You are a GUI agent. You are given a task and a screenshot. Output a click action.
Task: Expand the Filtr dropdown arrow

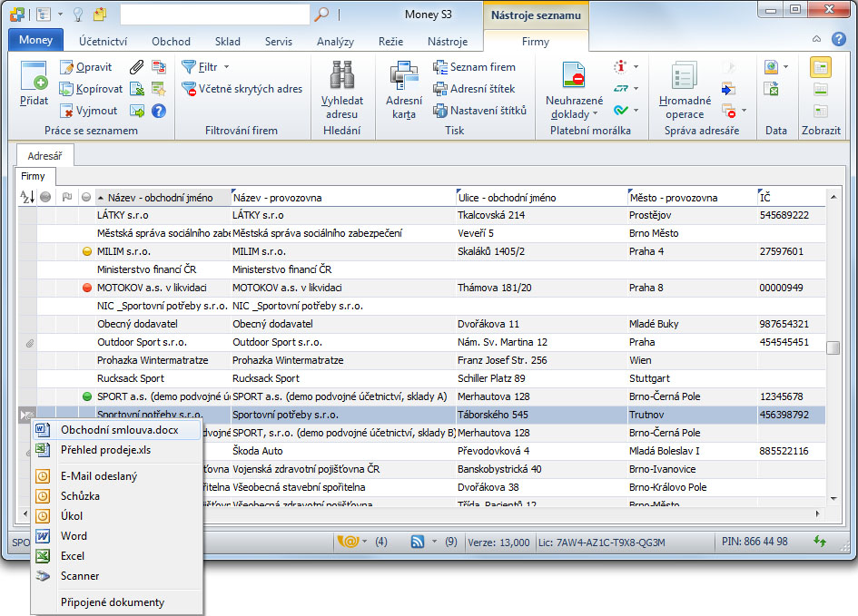pyautogui.click(x=227, y=67)
